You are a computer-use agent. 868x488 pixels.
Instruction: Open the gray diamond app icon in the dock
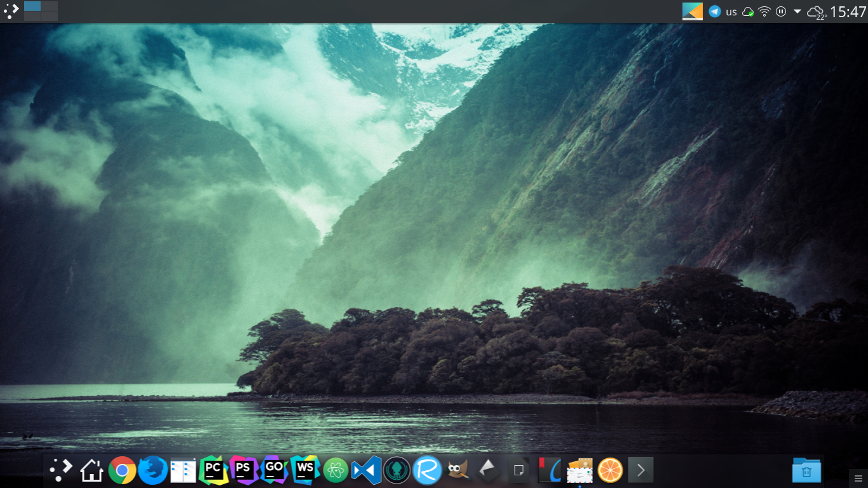coord(488,471)
